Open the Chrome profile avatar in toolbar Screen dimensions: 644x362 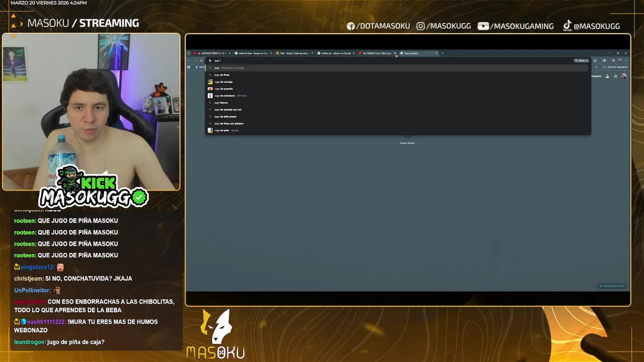pyautogui.click(x=620, y=60)
